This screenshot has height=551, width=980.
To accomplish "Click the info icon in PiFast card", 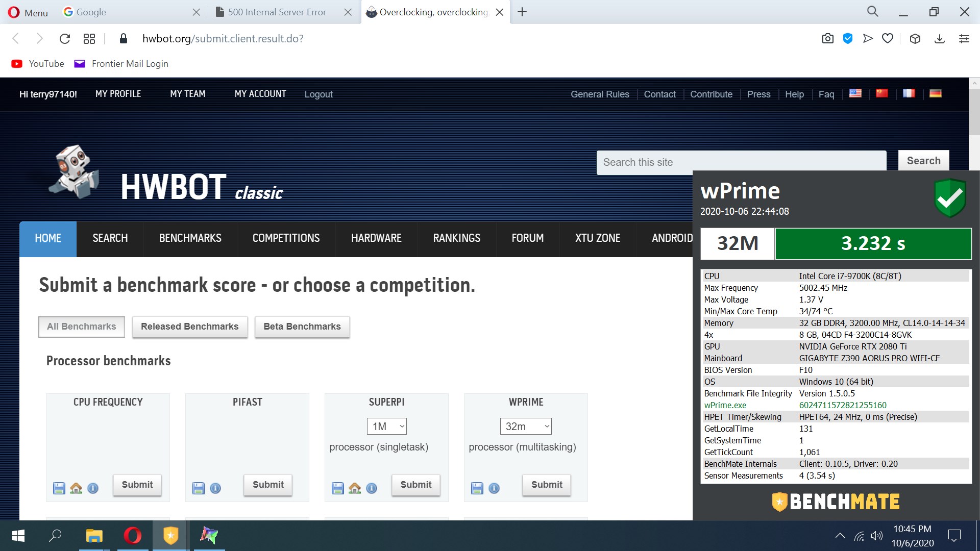I will (x=215, y=488).
